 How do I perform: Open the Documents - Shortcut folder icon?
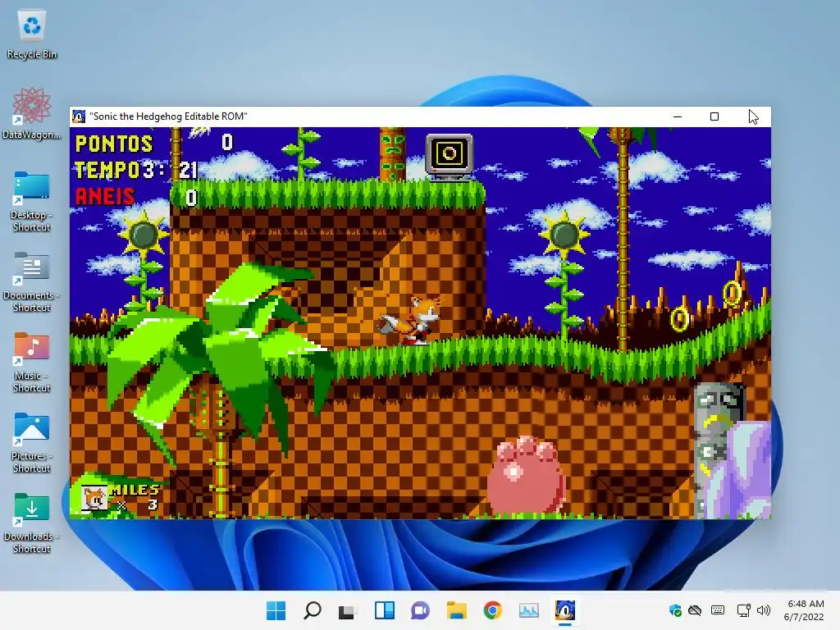(x=32, y=282)
